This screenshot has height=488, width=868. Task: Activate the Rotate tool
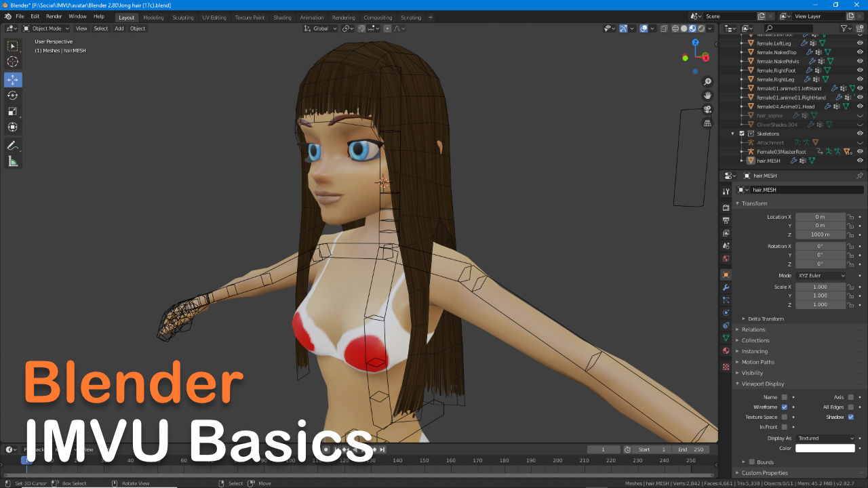click(x=13, y=96)
